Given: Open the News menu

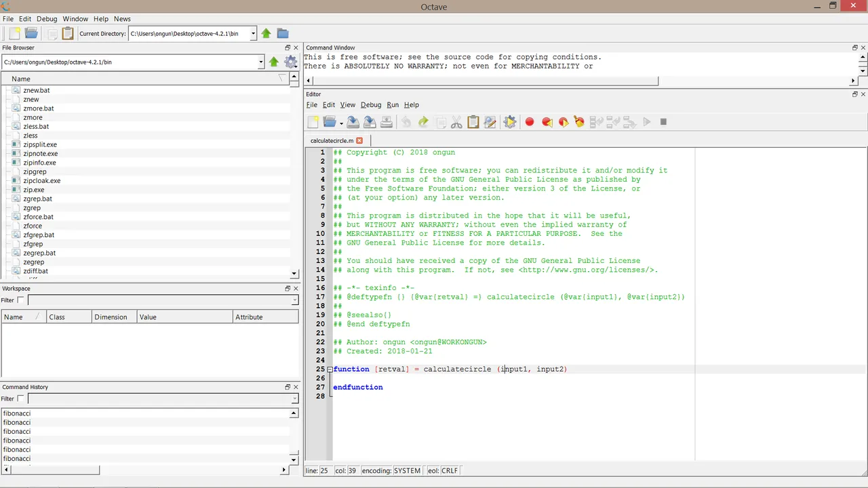Looking at the screenshot, I should (122, 19).
